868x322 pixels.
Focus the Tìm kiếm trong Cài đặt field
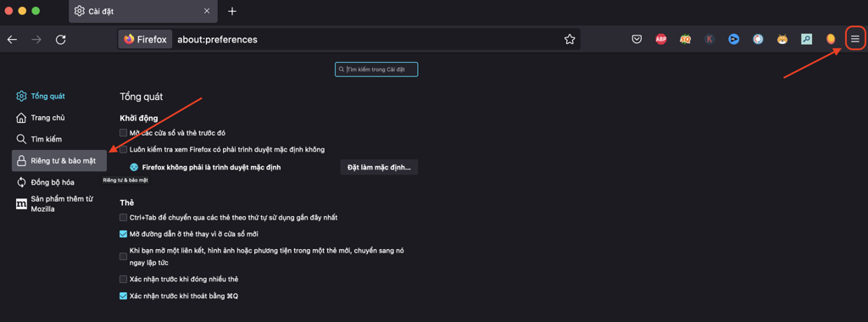pos(376,69)
